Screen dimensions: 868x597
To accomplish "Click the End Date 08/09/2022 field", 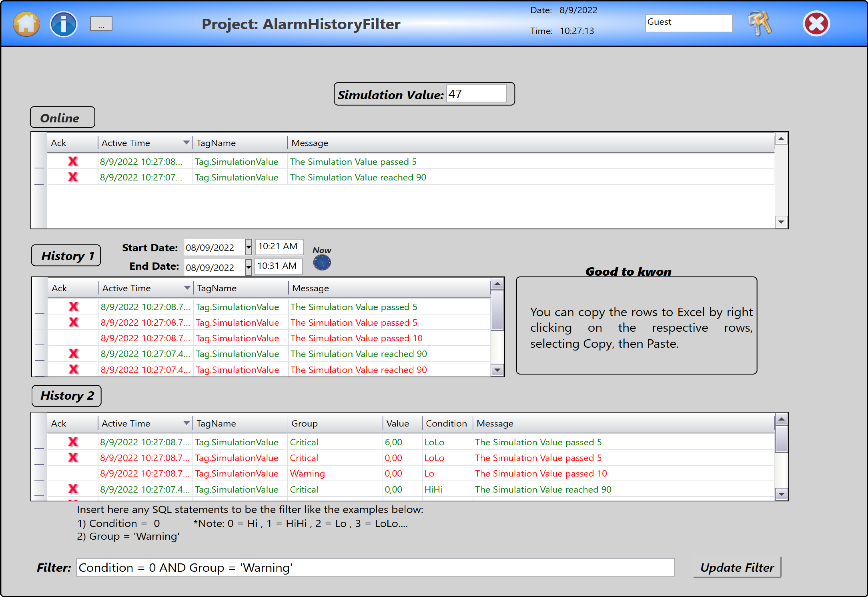I will [215, 267].
